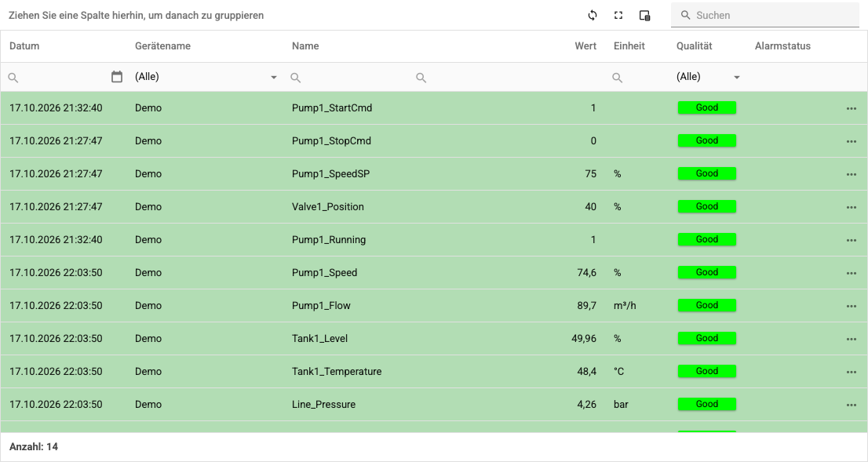Image resolution: width=868 pixels, height=462 pixels.
Task: Click the Valve1_Position name cell
Action: [x=328, y=206]
